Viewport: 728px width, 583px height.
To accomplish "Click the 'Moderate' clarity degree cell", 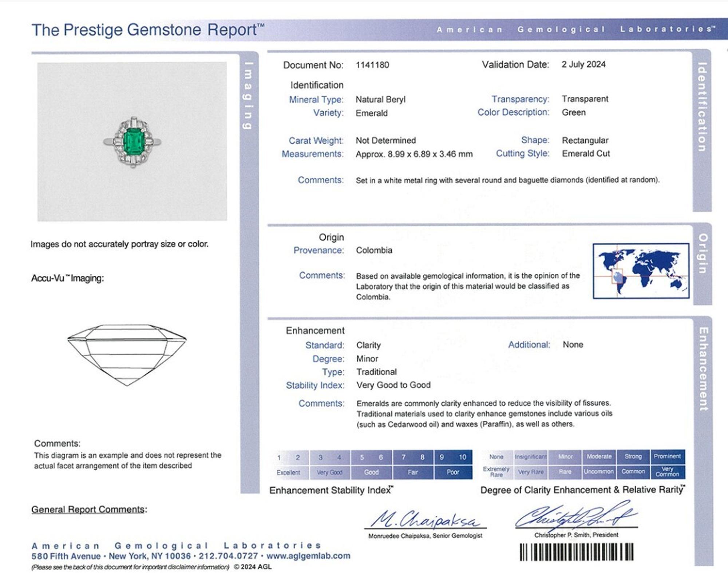I will pos(599,456).
